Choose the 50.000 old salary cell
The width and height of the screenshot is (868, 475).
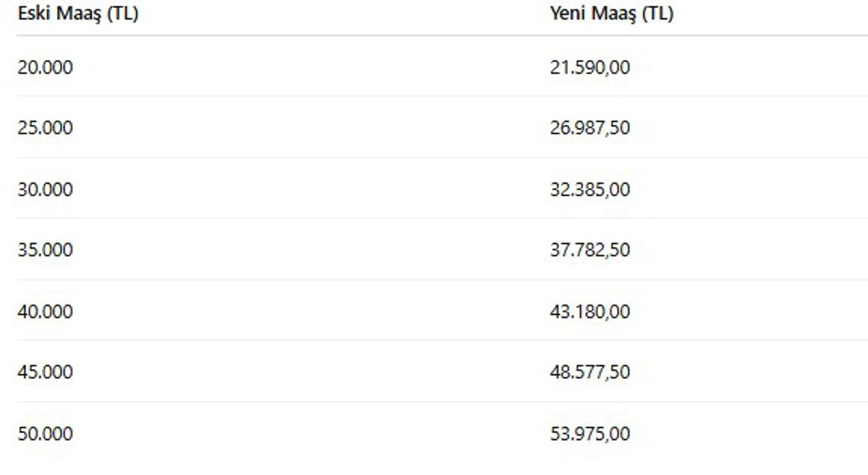[x=45, y=434]
